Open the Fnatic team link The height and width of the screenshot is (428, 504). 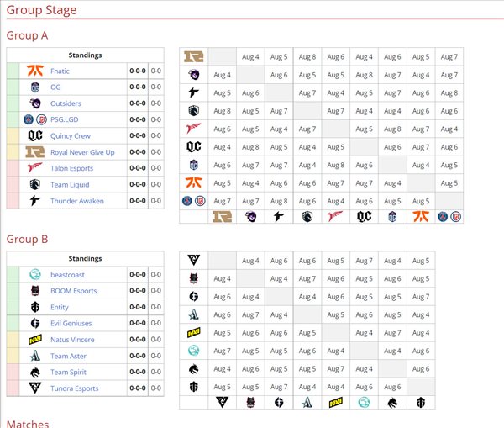(60, 71)
